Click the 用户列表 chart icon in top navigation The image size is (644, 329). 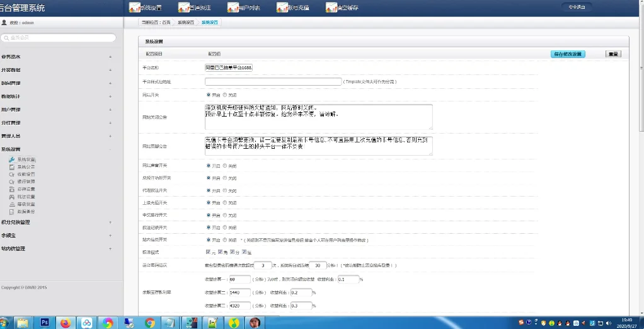(233, 8)
